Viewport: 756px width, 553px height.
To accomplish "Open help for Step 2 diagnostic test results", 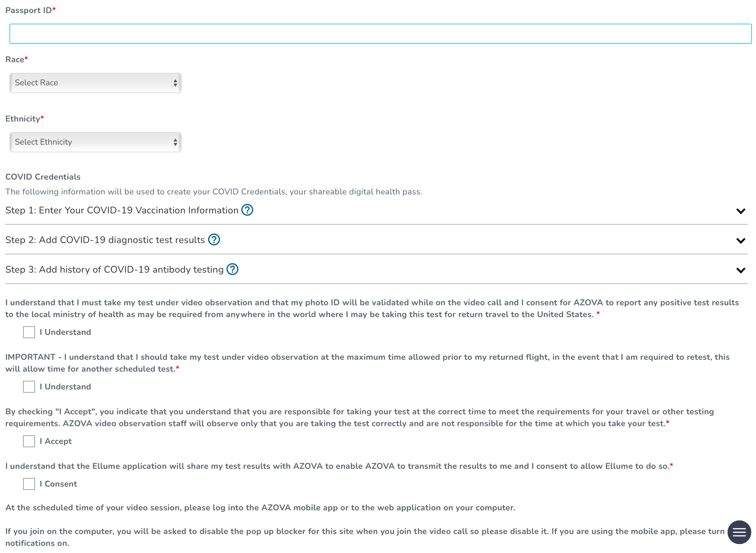I will pos(214,240).
